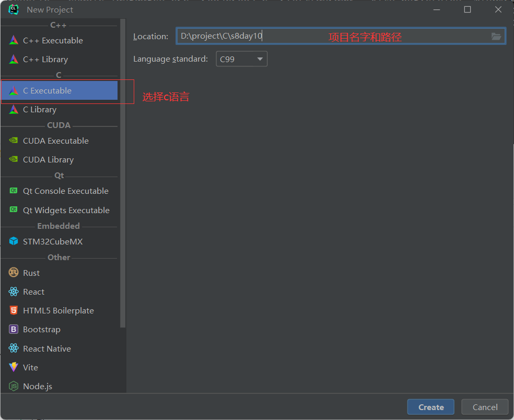514x420 pixels.
Task: Click the CLion logo in title bar
Action: click(13, 9)
